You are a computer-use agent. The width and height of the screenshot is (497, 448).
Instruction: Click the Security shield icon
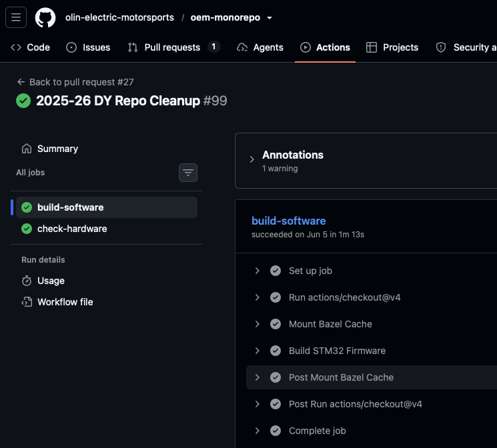[441, 47]
